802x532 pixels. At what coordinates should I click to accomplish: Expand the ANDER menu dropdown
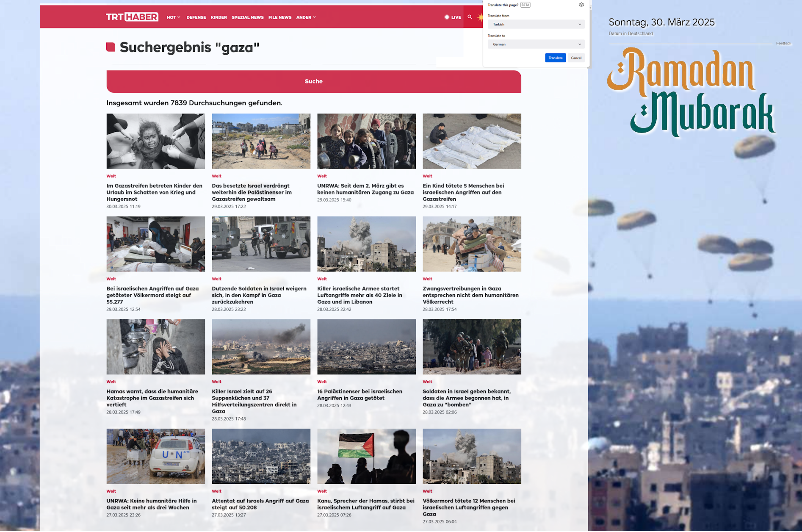pyautogui.click(x=306, y=17)
